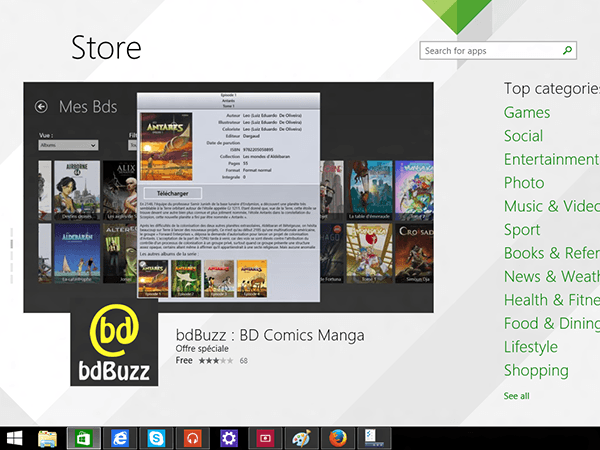The image size is (600, 450).
Task: Open the headphones music app in taskbar
Action: (x=192, y=439)
